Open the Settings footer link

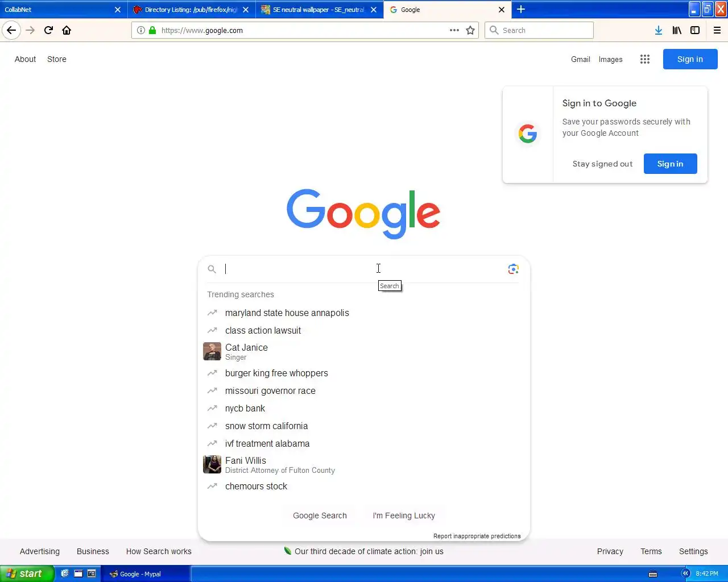[x=693, y=551]
